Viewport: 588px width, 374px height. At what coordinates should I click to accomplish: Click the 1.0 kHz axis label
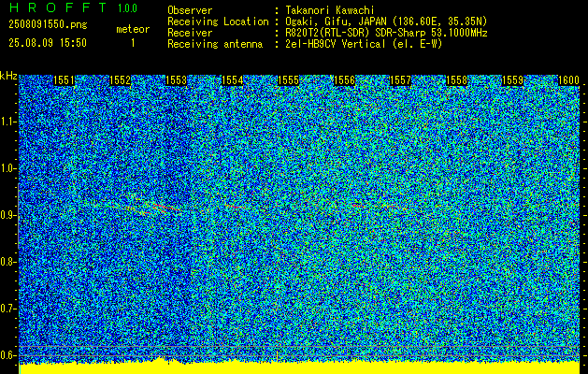(7, 169)
